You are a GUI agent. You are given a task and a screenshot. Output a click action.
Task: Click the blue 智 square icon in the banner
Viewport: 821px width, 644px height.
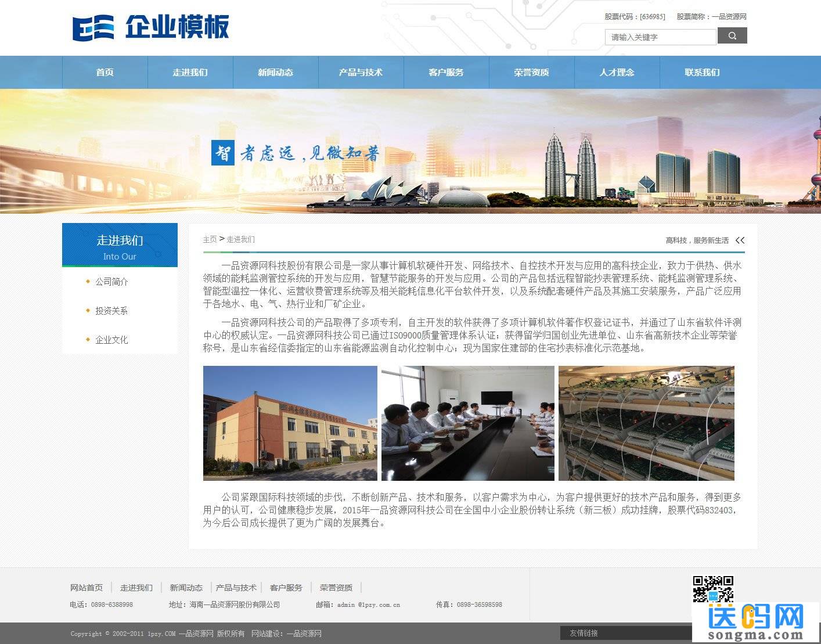pyautogui.click(x=222, y=153)
